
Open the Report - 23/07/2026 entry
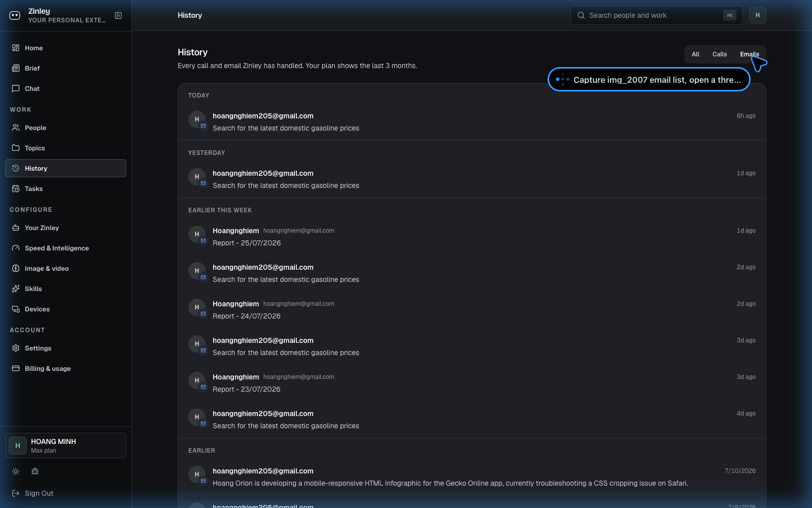pyautogui.click(x=471, y=383)
